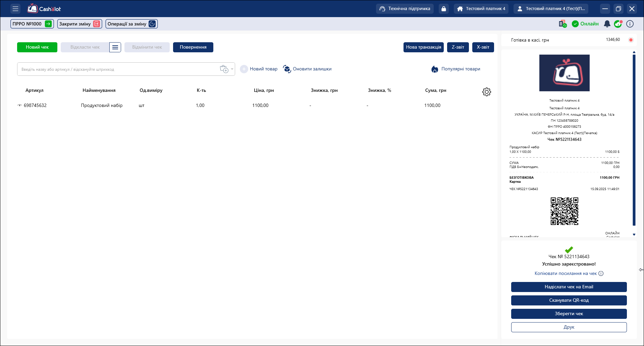Open table column settings gear
Image resolution: width=644 pixels, height=346 pixels.
click(486, 92)
